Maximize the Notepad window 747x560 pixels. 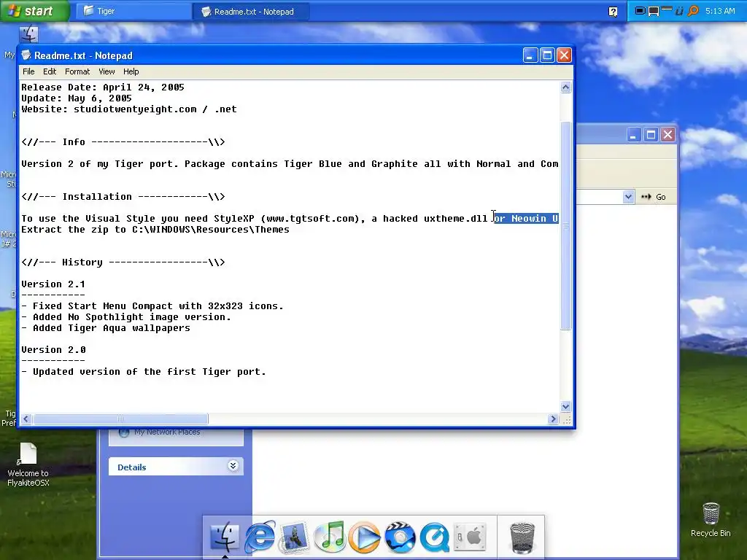tap(547, 55)
